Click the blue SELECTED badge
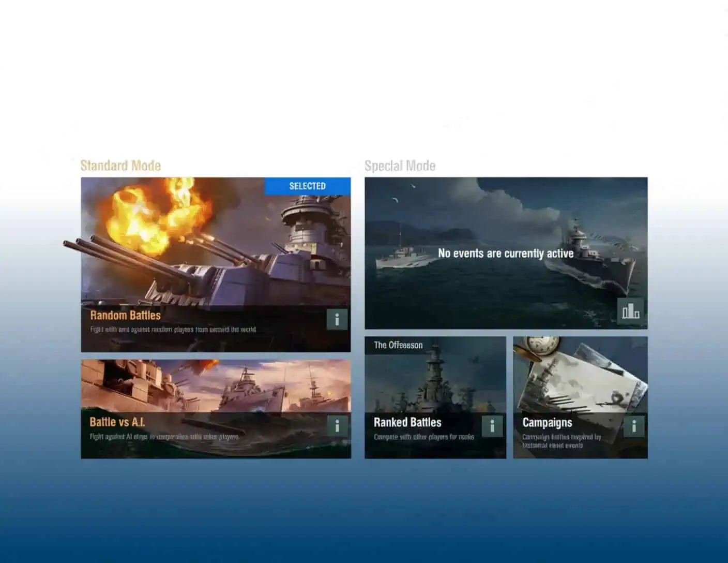Screen dimensions: 728x563 click(x=308, y=186)
